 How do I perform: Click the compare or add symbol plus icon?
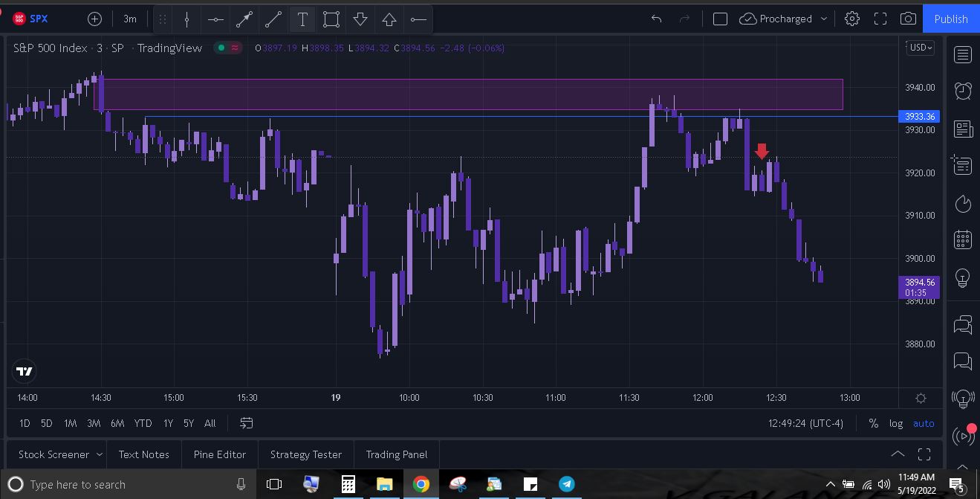click(x=94, y=19)
